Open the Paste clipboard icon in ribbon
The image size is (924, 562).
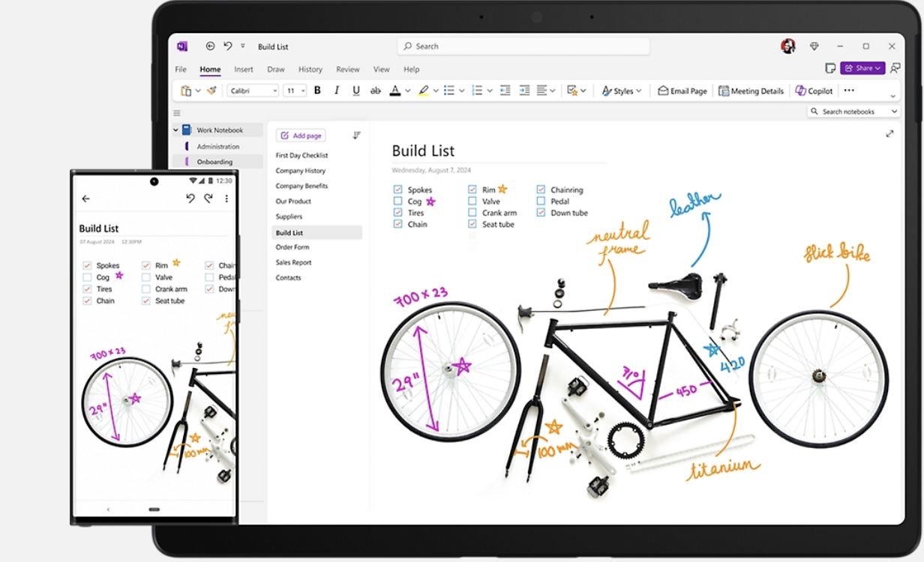click(x=187, y=91)
